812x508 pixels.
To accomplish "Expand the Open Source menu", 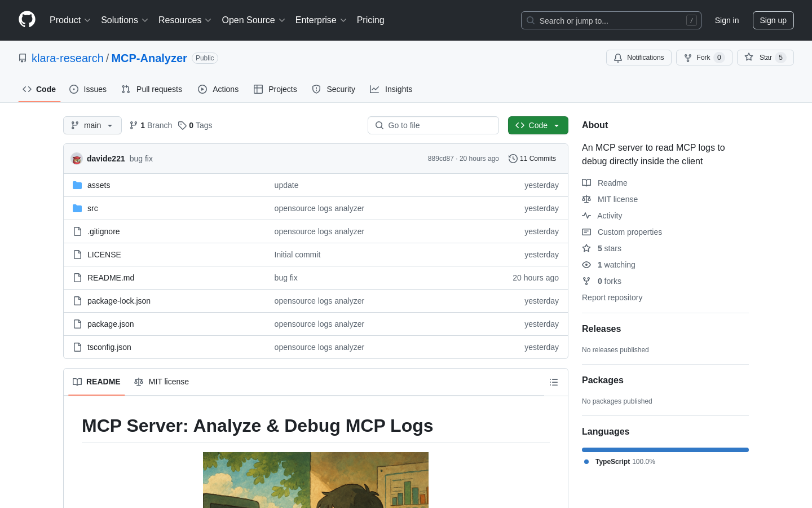I will 254,20.
